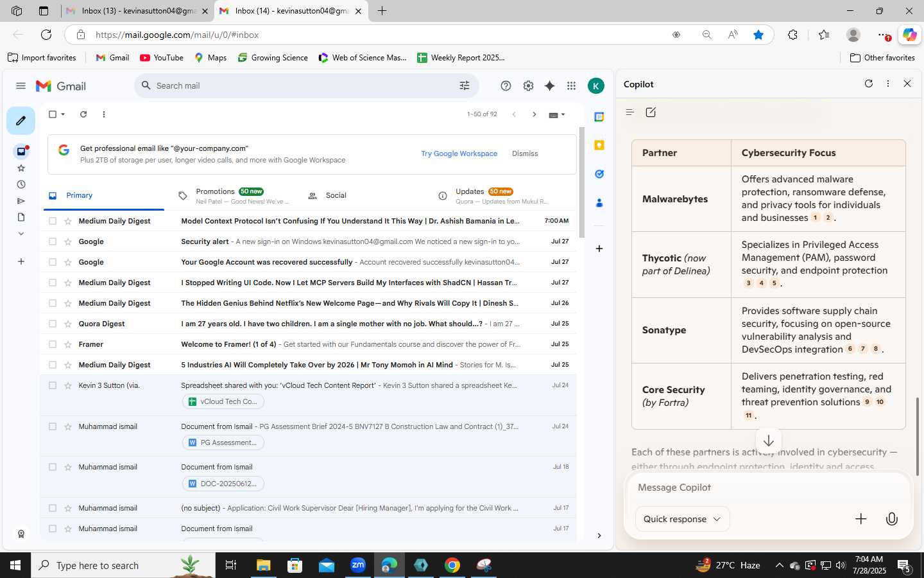Go to older emails page arrow

tap(534, 114)
